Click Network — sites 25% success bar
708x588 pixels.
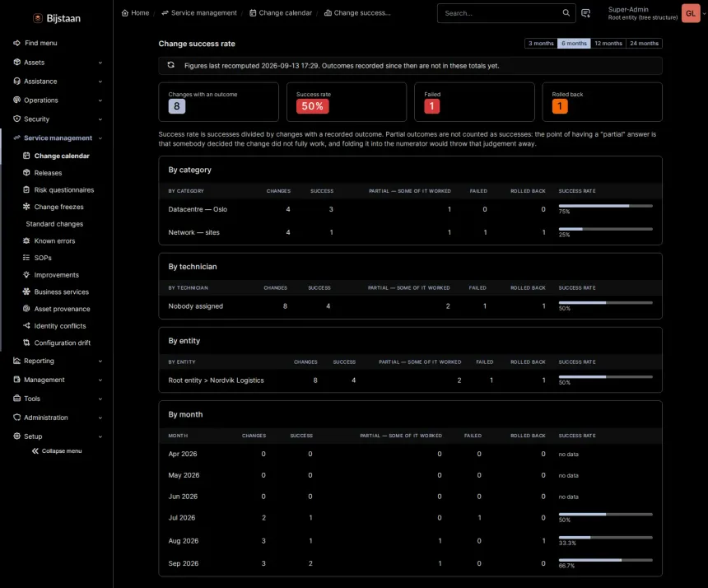[x=605, y=229]
